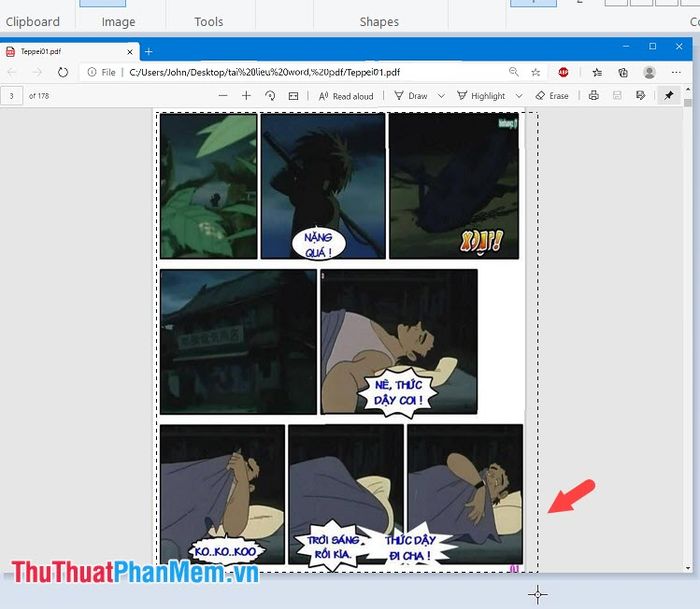
Task: Refresh the page in the browser
Action: click(63, 72)
